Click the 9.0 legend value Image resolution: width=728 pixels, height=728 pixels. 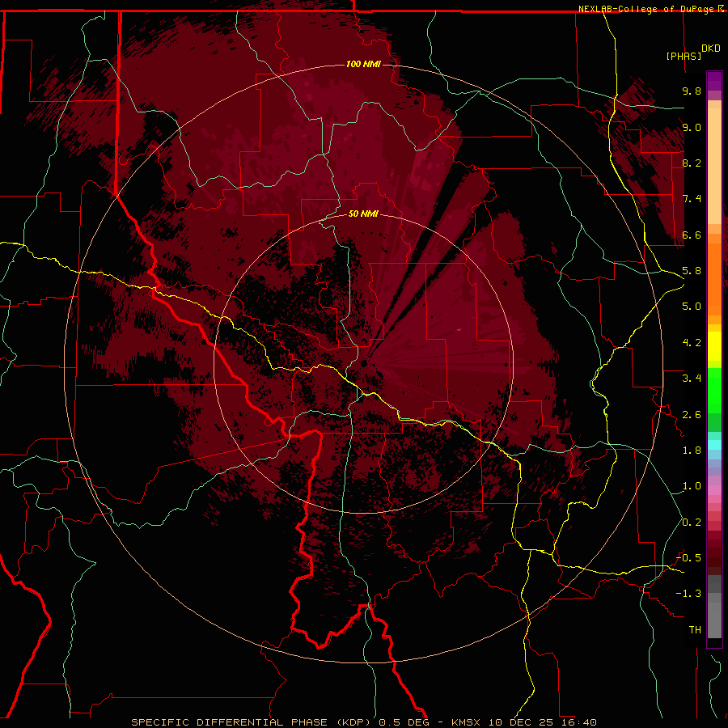(692, 127)
